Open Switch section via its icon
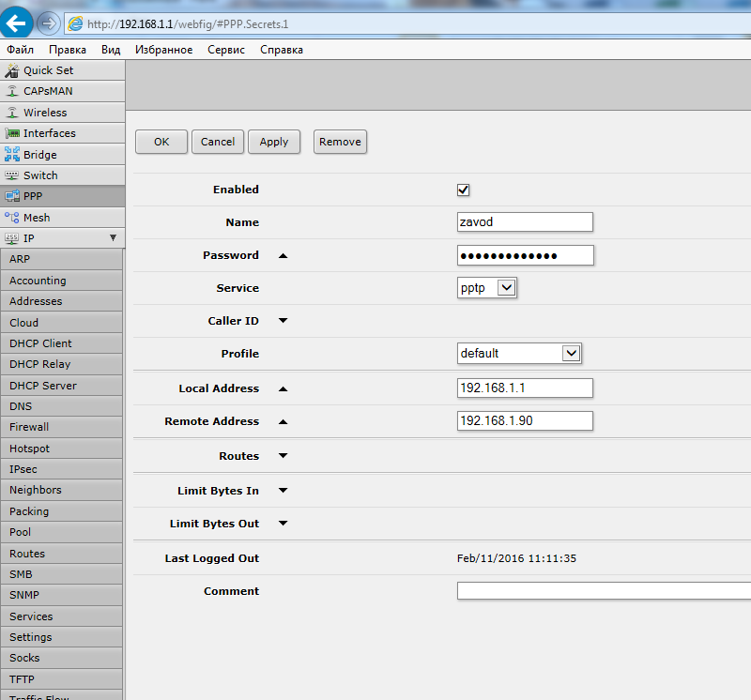751x700 pixels. tap(12, 175)
